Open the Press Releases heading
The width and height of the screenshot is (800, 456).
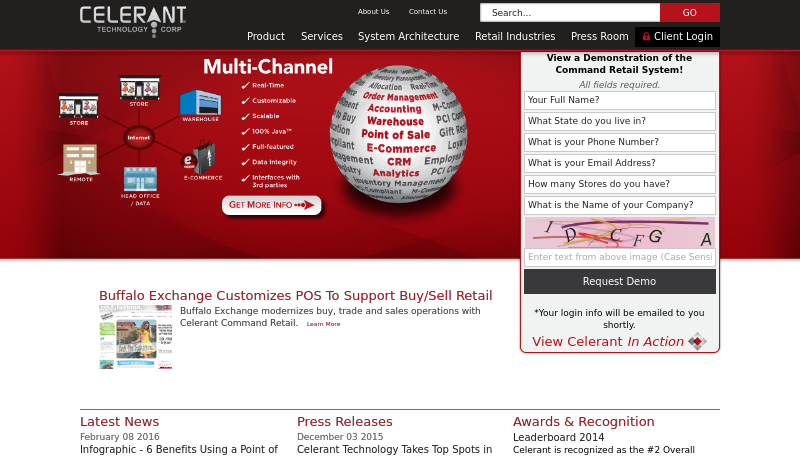point(344,421)
